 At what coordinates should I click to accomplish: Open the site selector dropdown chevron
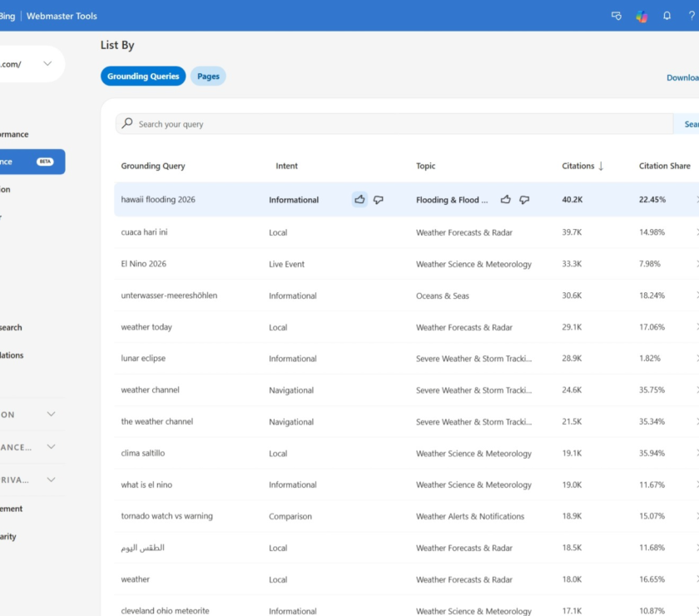tap(47, 64)
